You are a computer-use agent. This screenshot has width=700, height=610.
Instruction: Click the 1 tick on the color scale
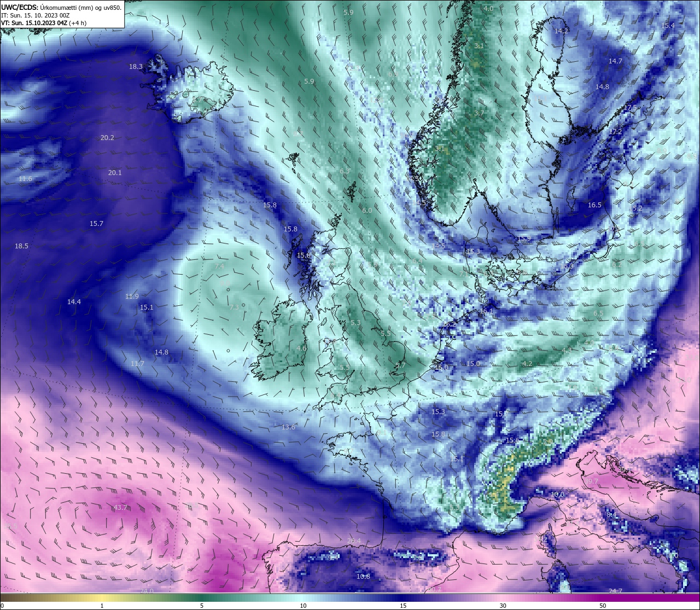(102, 606)
